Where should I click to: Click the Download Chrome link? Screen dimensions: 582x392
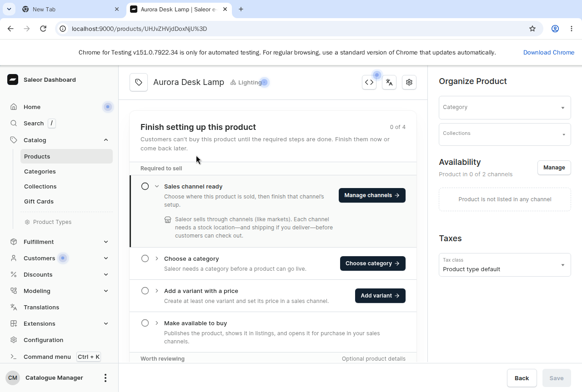point(549,52)
